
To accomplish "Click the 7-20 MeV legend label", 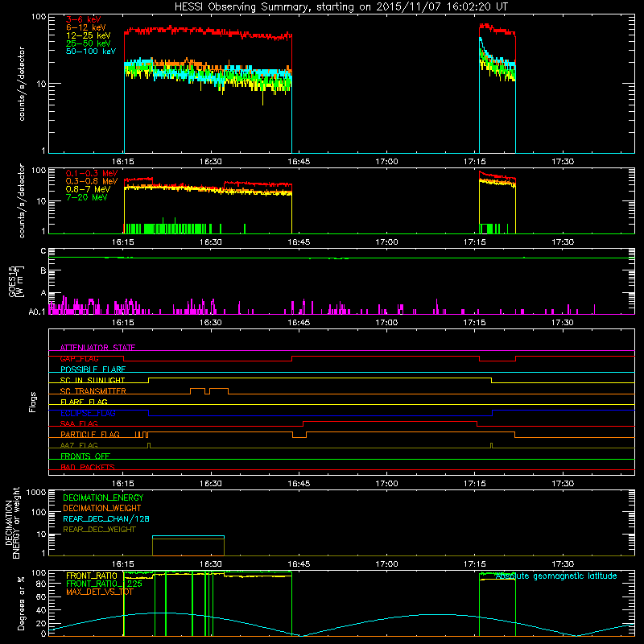I will point(87,197).
